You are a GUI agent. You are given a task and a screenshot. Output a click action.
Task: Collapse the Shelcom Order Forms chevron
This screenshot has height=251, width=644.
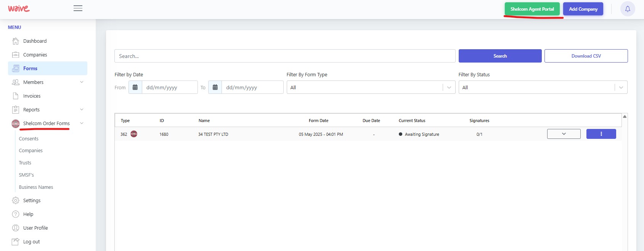click(x=82, y=123)
